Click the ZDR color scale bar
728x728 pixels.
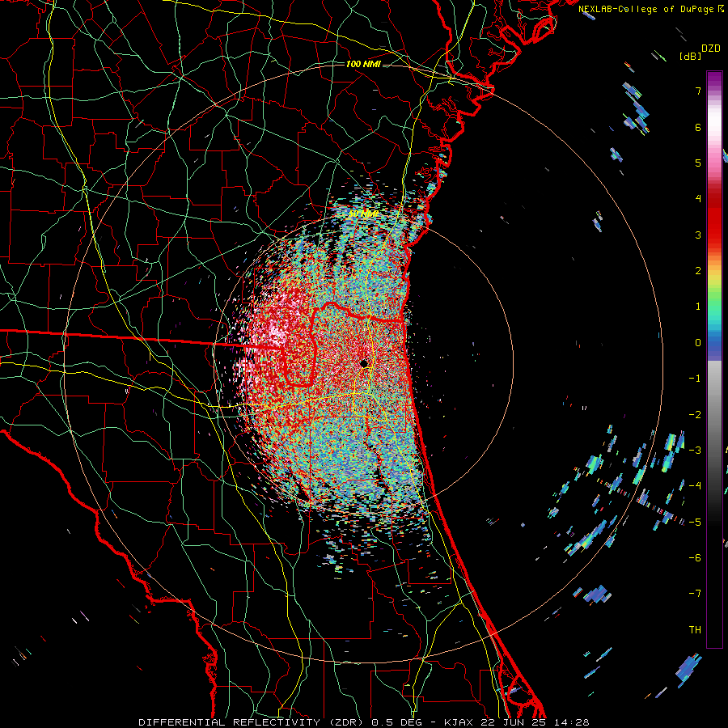tap(714, 359)
